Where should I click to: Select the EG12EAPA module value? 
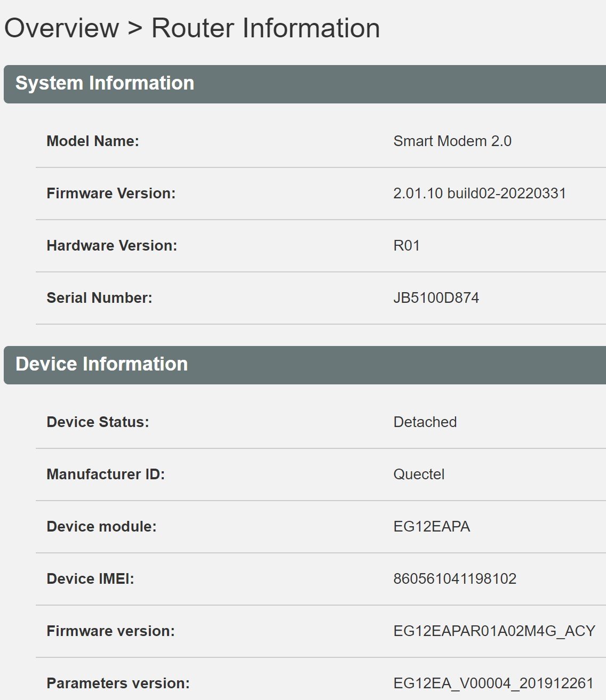(432, 527)
